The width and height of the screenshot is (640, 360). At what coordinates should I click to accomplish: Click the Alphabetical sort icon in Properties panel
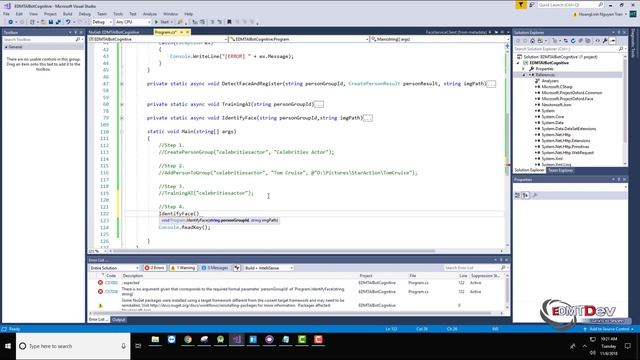click(526, 196)
